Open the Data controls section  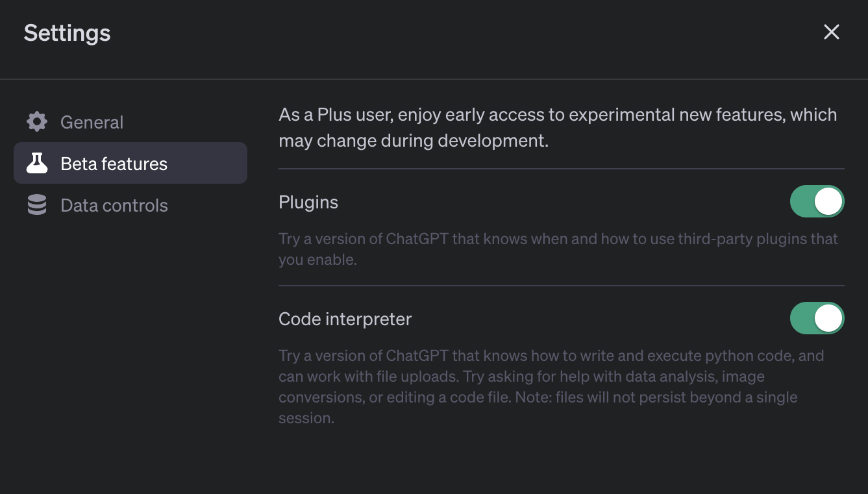[x=114, y=204]
